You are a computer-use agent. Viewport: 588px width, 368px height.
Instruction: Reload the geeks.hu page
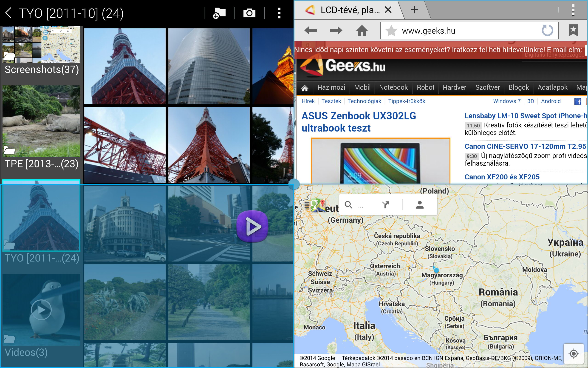pos(547,30)
